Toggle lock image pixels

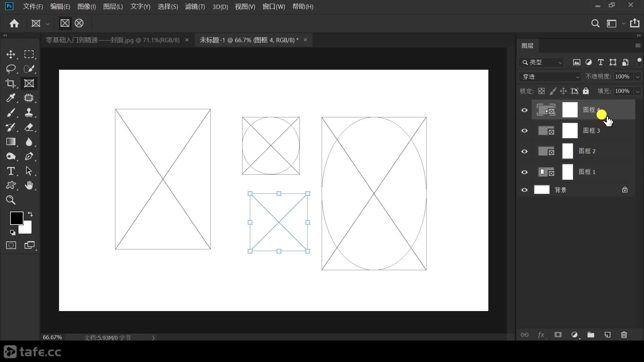(x=552, y=91)
